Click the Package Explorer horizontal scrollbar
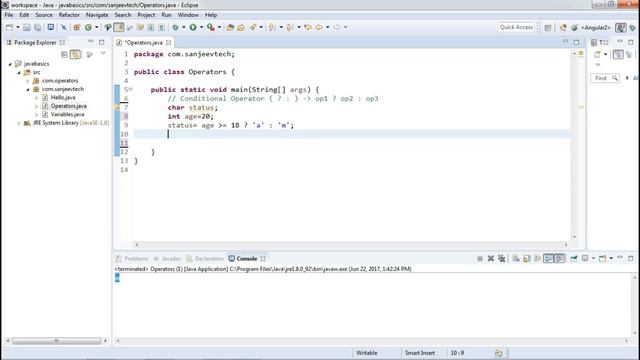The image size is (640, 360). pos(56,341)
